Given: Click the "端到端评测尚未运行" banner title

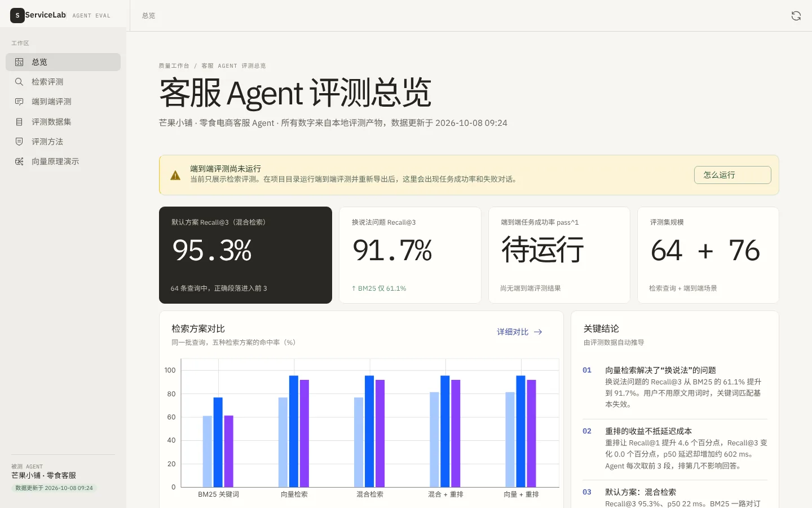Looking at the screenshot, I should click(x=226, y=169).
